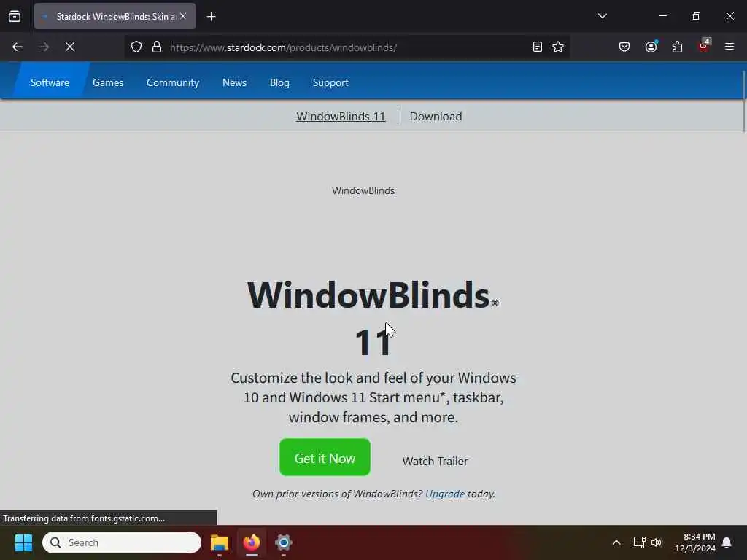
Task: Open the clock showing 8:34 PM
Action: (694, 542)
